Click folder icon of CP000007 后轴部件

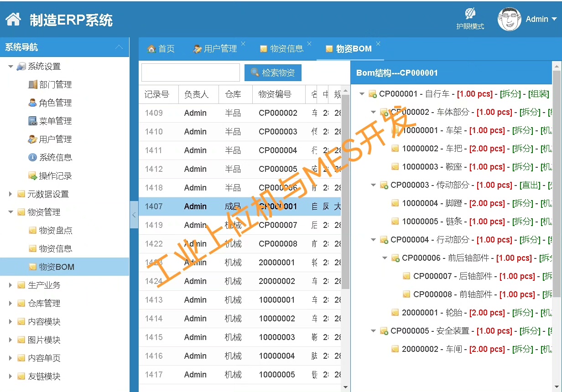pyautogui.click(x=407, y=276)
